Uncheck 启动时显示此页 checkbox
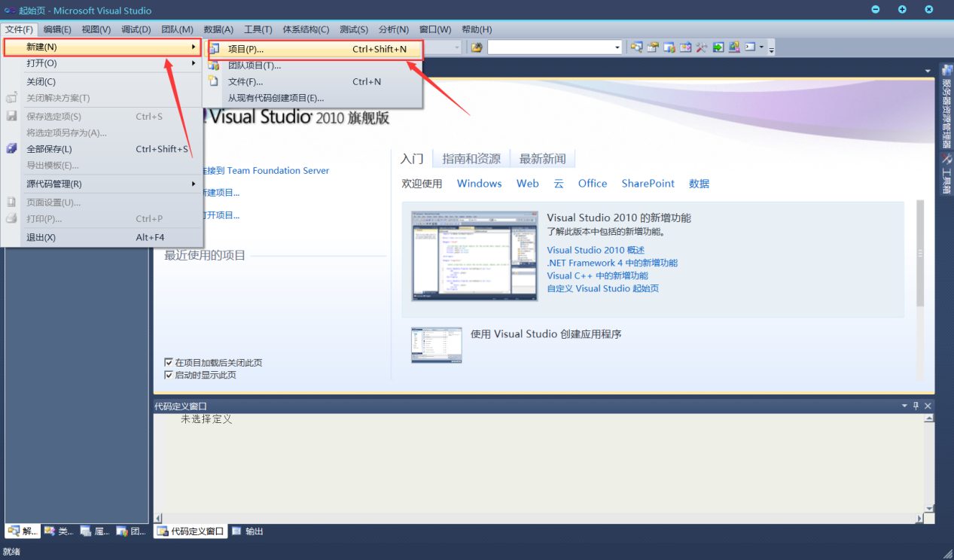The width and height of the screenshot is (954, 560). 169,375
